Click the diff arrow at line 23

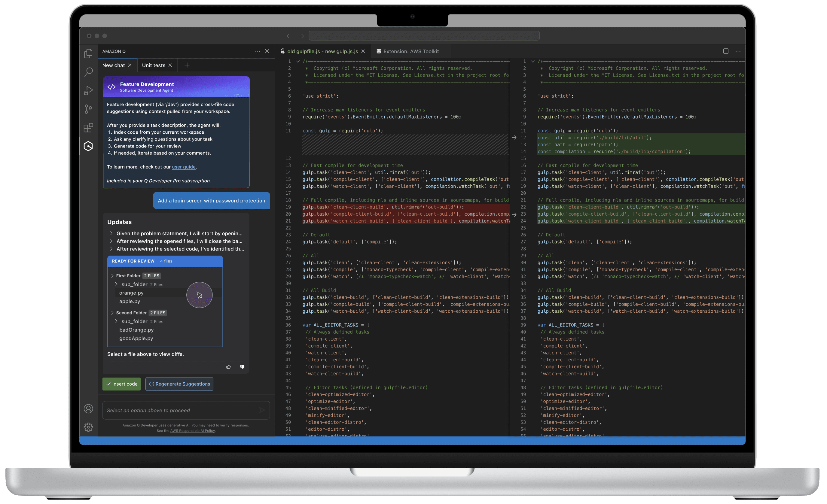click(514, 214)
